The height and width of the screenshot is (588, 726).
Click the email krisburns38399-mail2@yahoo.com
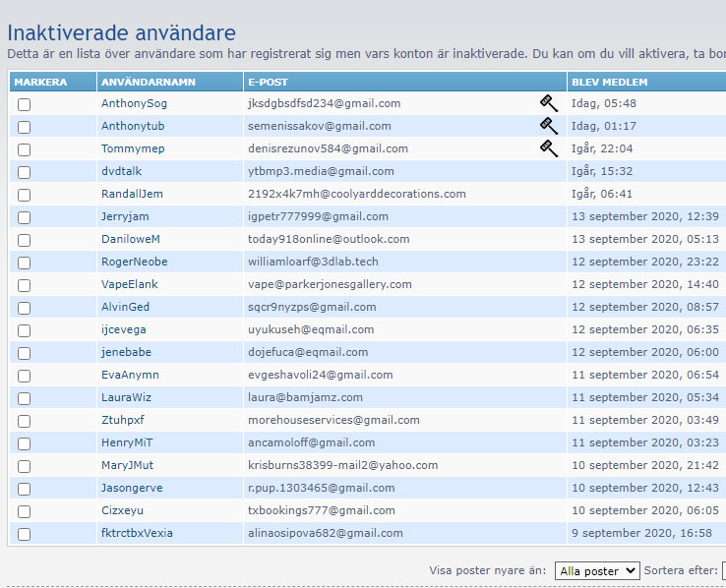pos(342,465)
